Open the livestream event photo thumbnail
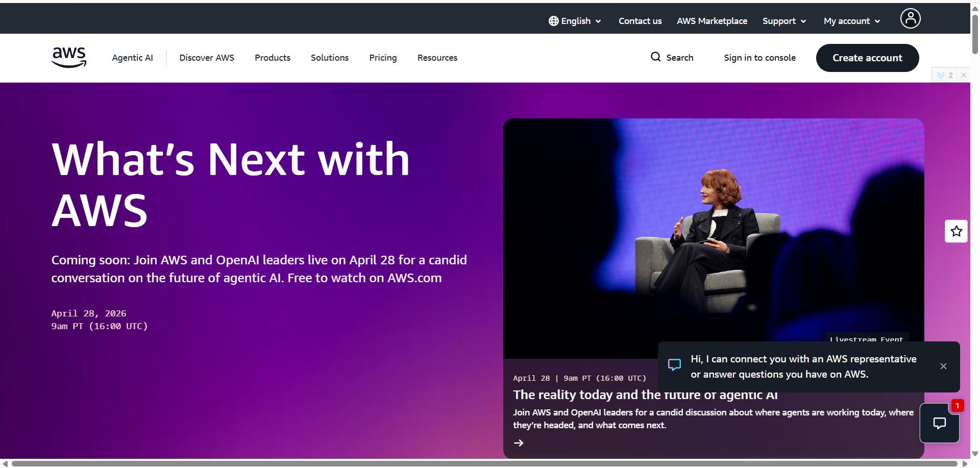The height and width of the screenshot is (468, 980). point(714,238)
